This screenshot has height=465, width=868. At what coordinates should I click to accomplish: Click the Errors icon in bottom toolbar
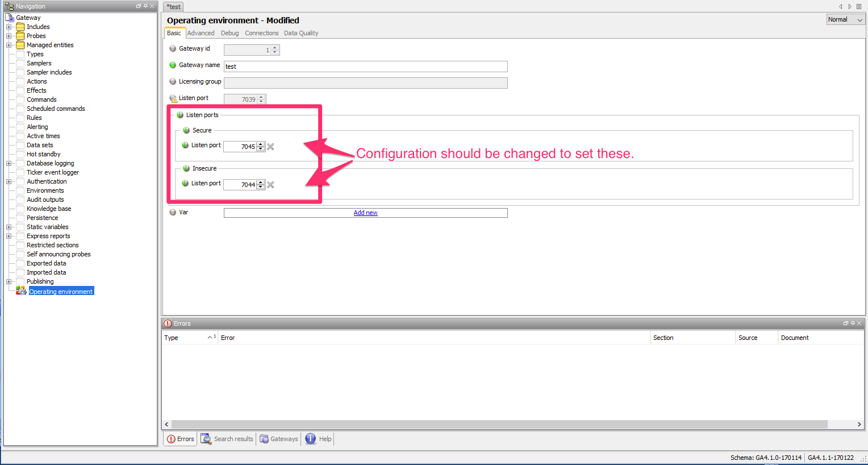click(x=171, y=439)
